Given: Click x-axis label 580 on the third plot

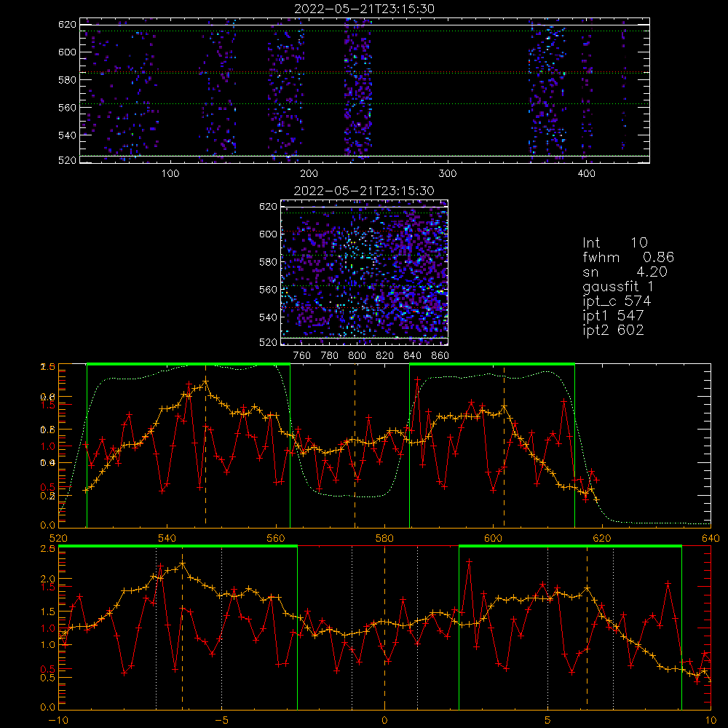Looking at the screenshot, I should pos(384,539).
